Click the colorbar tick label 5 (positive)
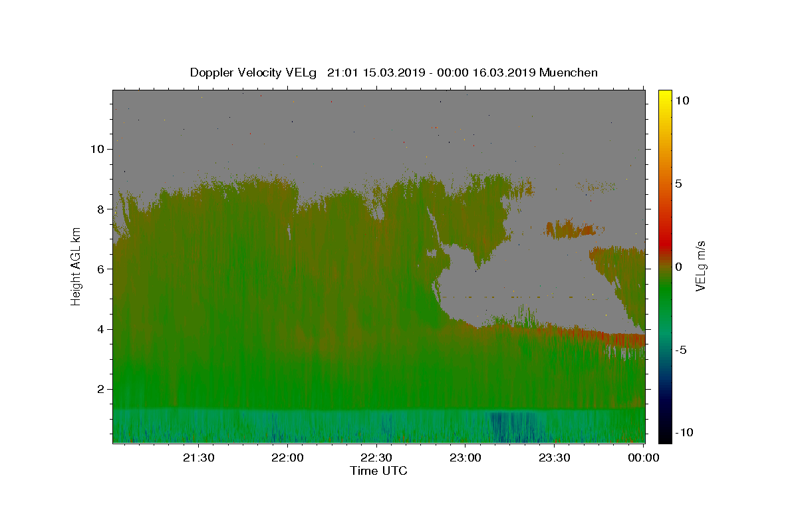The height and width of the screenshot is (532, 798). tap(678, 184)
